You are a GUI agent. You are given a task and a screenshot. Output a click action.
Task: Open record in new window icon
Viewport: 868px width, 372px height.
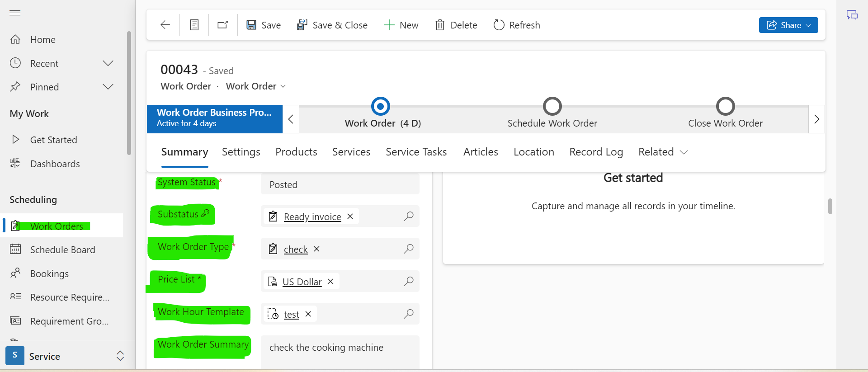point(223,25)
